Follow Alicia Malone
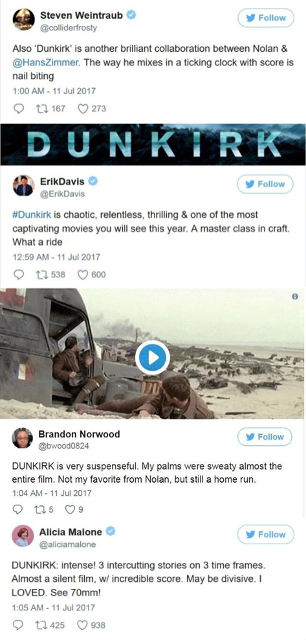The width and height of the screenshot is (306, 644). pyautogui.click(x=266, y=535)
